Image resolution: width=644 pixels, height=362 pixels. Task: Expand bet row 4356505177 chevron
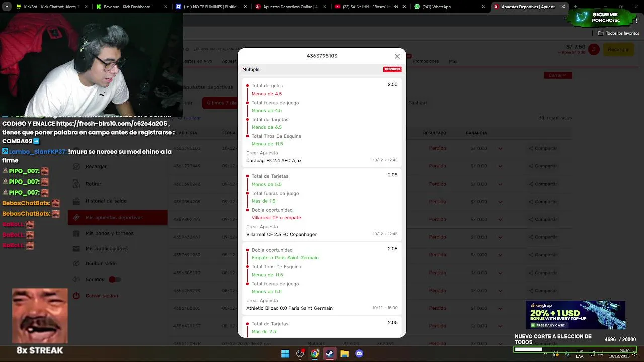500,273
